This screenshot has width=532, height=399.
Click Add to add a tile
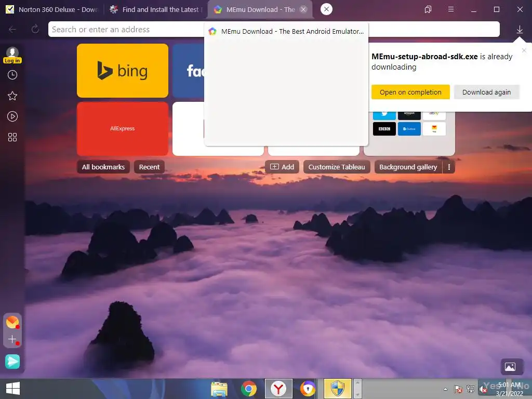pos(282,167)
